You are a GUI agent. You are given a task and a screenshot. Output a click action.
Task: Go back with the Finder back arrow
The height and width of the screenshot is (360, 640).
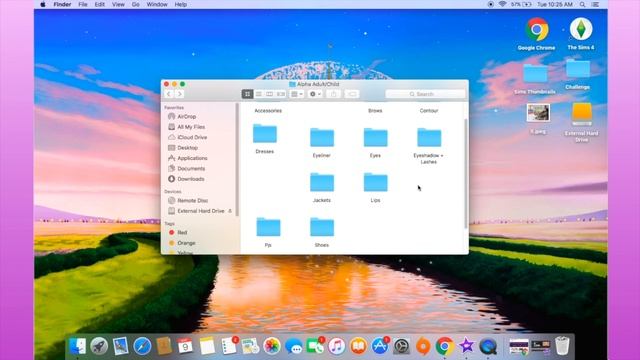point(169,94)
